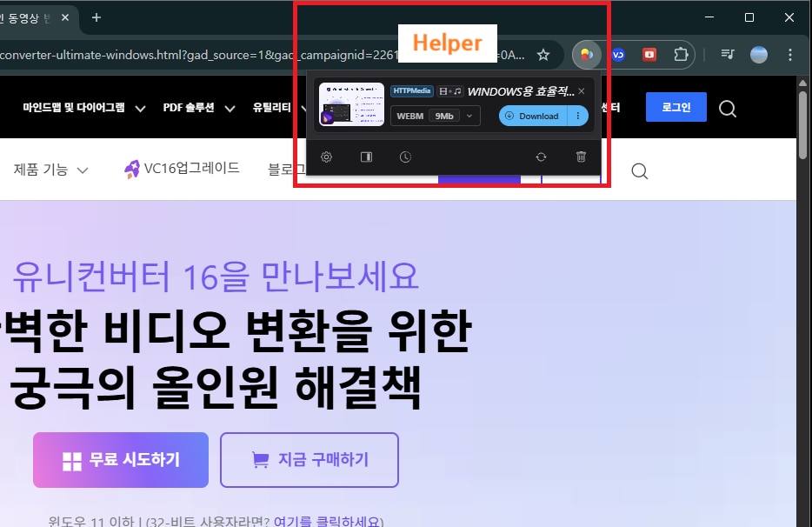Image resolution: width=812 pixels, height=527 pixels.
Task: Click the blue VD extension icon
Action: click(x=618, y=55)
